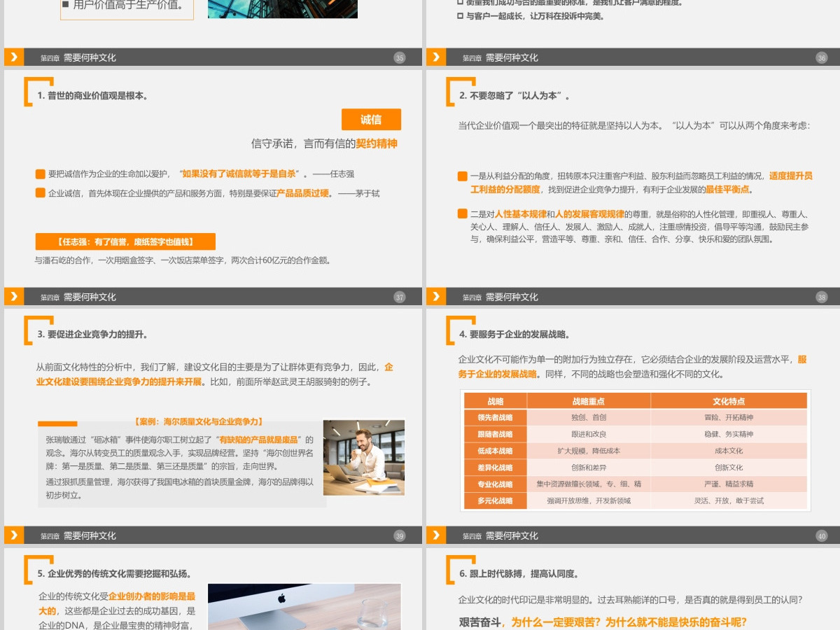Click the orange chevron icon in slide 38's footer
This screenshot has width=840, height=630.
coord(436,297)
